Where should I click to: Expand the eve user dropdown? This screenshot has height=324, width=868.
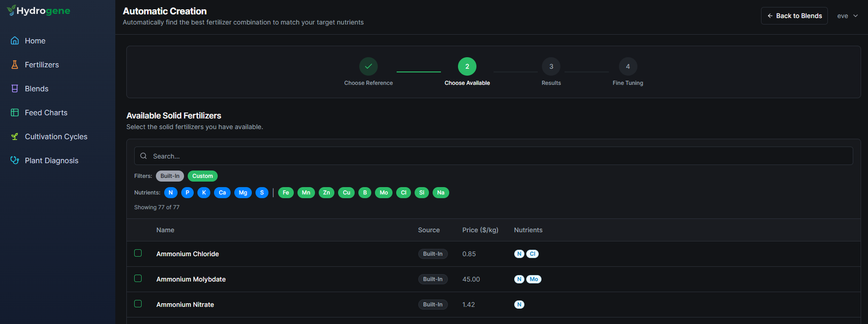[847, 16]
